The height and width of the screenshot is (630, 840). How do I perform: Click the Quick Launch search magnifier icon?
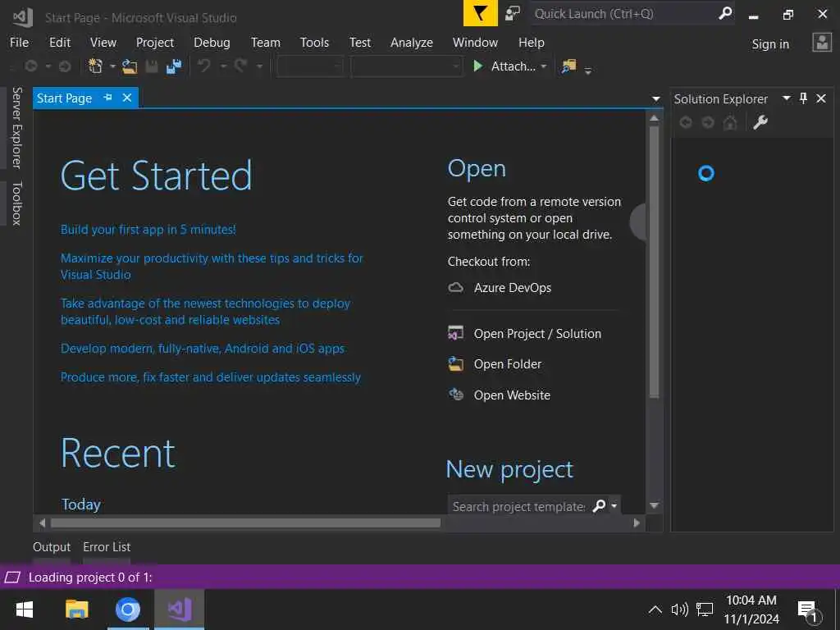(x=725, y=13)
